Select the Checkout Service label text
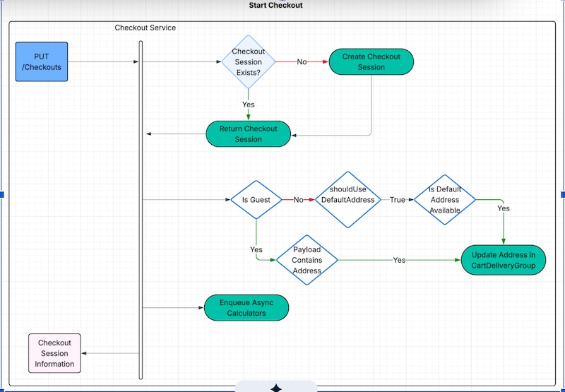Image resolution: width=565 pixels, height=392 pixels. coord(145,28)
